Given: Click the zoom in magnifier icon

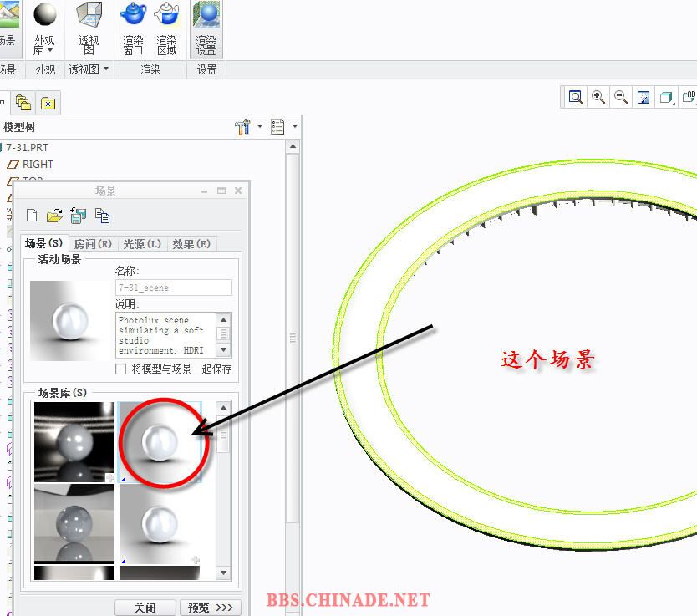Looking at the screenshot, I should (598, 97).
